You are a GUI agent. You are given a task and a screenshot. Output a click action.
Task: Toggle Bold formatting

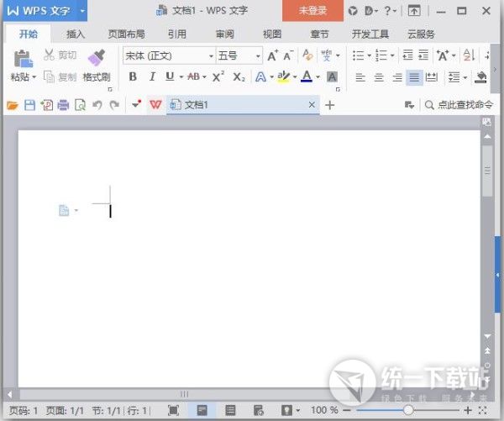133,76
